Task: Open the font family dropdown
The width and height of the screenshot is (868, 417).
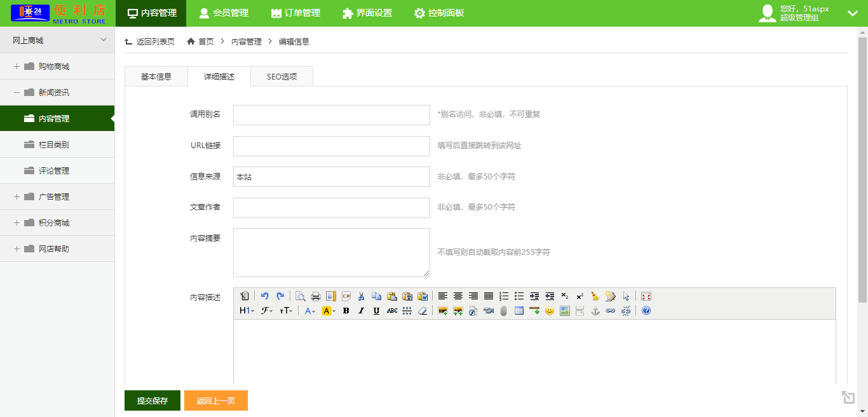Action: 267,311
